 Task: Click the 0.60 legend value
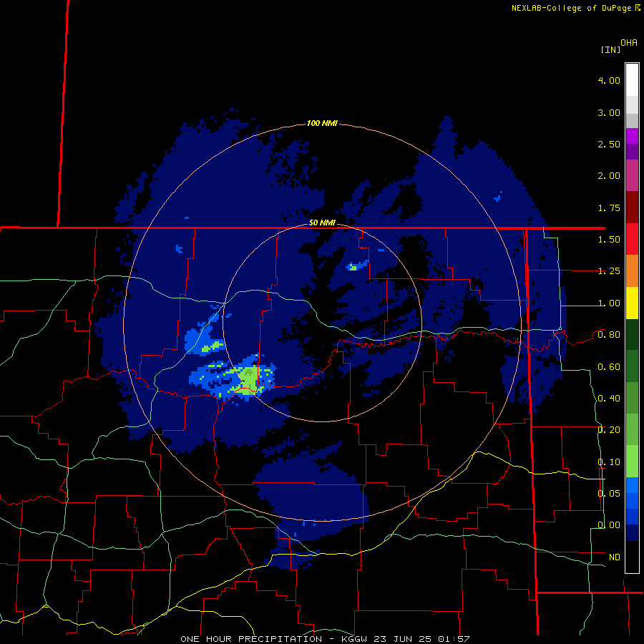(609, 367)
